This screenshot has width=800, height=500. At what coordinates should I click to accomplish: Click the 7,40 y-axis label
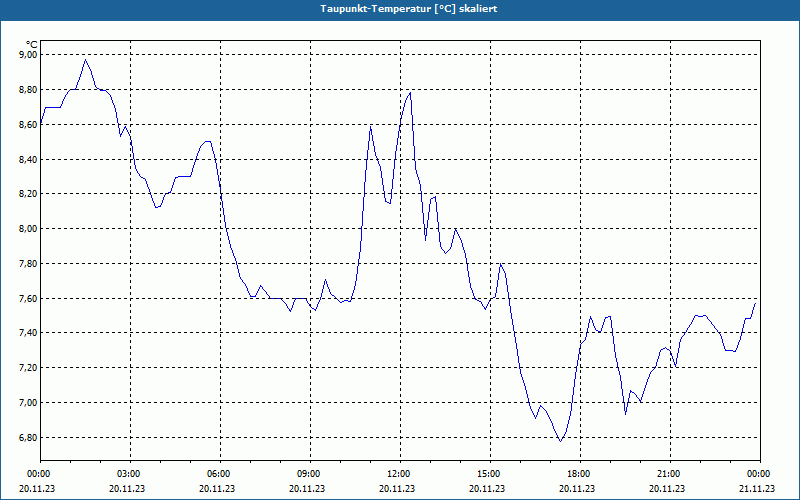coord(29,333)
